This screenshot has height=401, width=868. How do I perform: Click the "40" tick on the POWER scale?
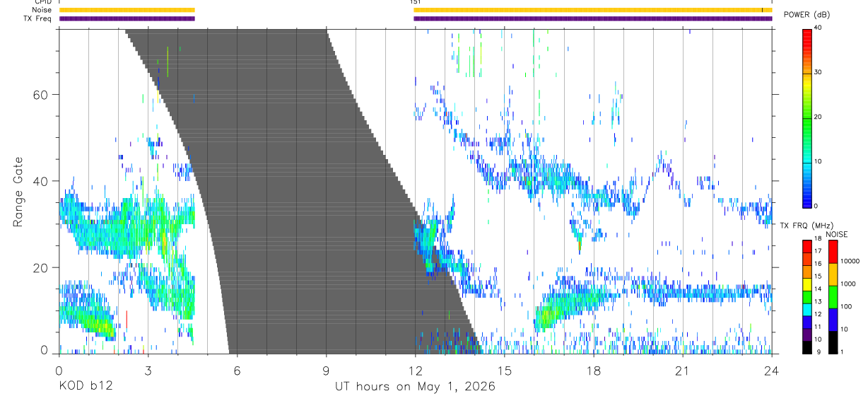[x=818, y=28]
